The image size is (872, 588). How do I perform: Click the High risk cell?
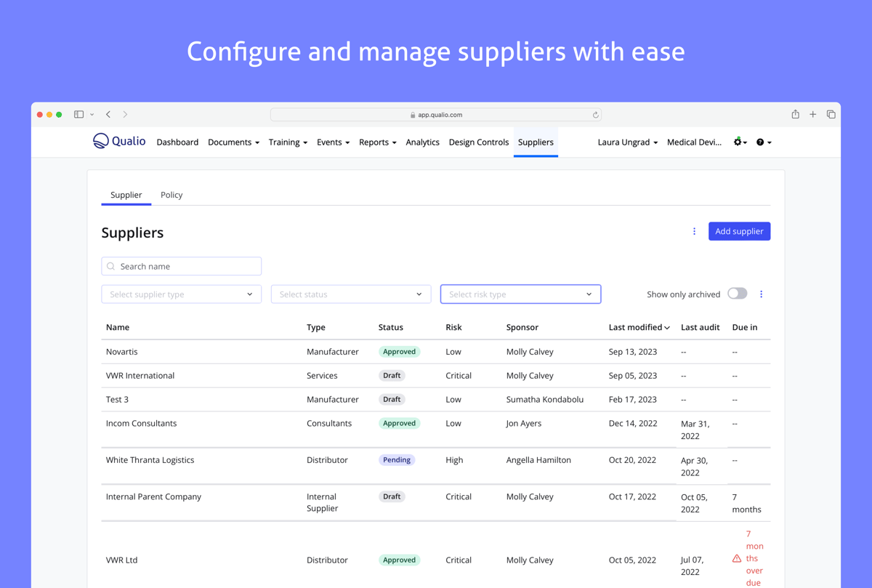[x=454, y=460]
